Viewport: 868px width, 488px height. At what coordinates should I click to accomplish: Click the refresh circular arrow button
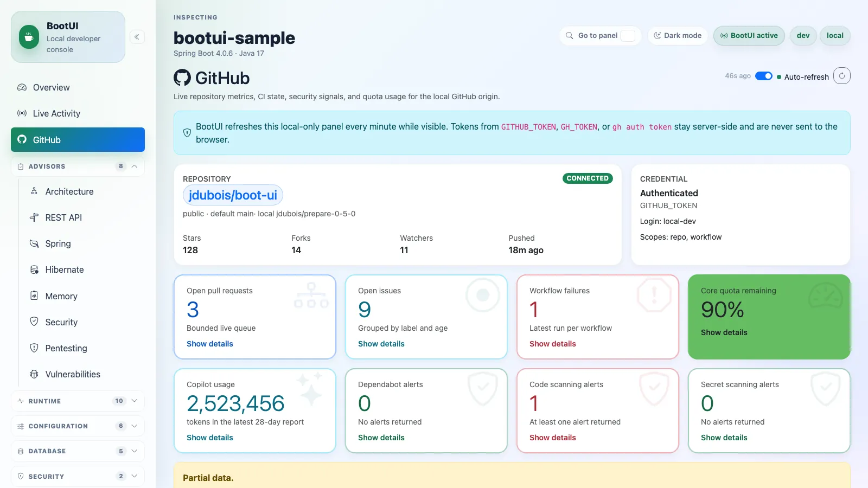click(x=842, y=76)
